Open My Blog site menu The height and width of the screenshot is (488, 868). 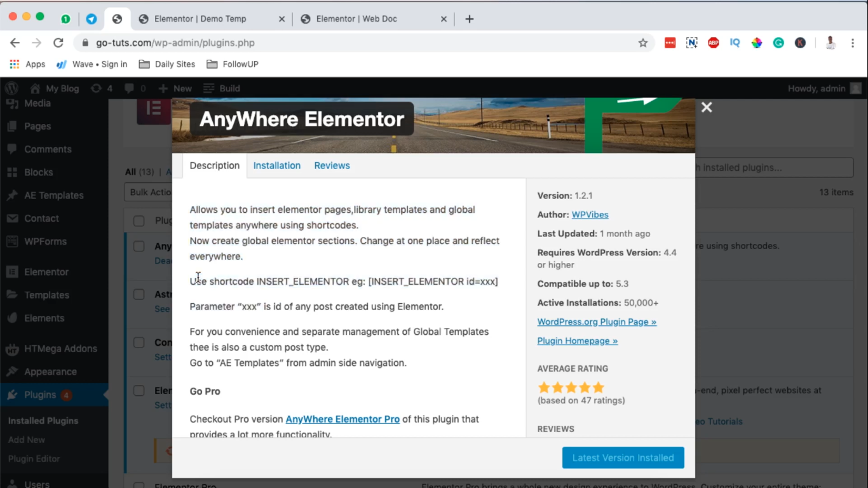click(x=55, y=88)
